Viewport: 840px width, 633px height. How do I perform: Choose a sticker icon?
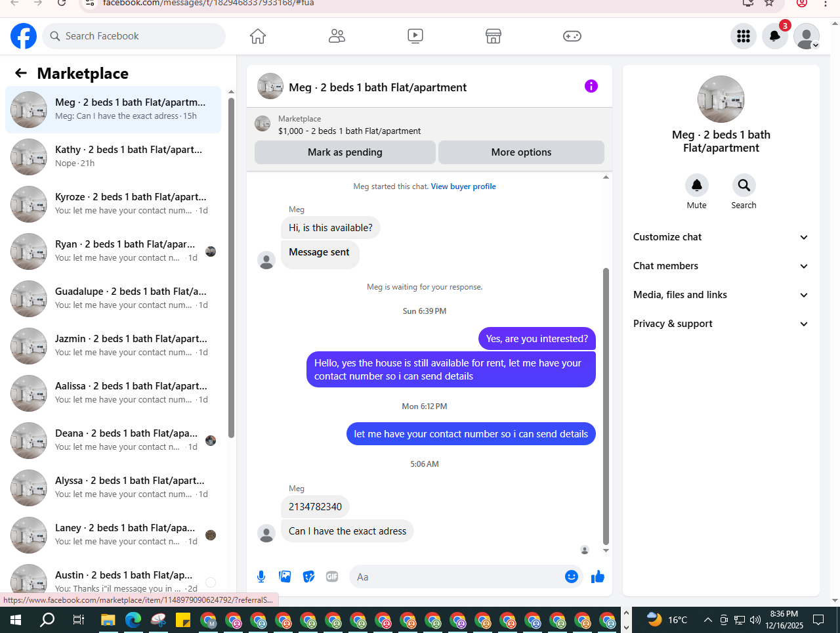[x=308, y=577]
